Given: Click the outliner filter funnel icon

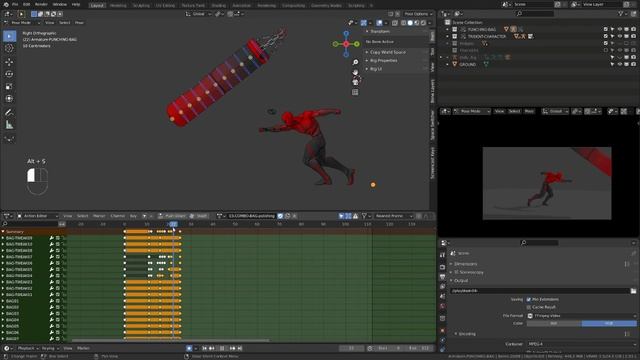Looking at the screenshot, I should coord(621,14).
